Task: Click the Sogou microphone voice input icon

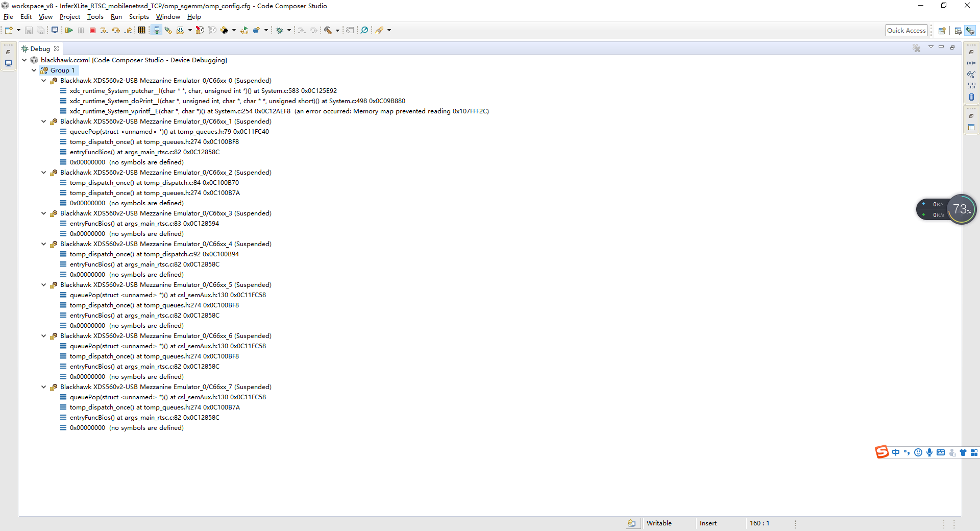Action: (929, 452)
